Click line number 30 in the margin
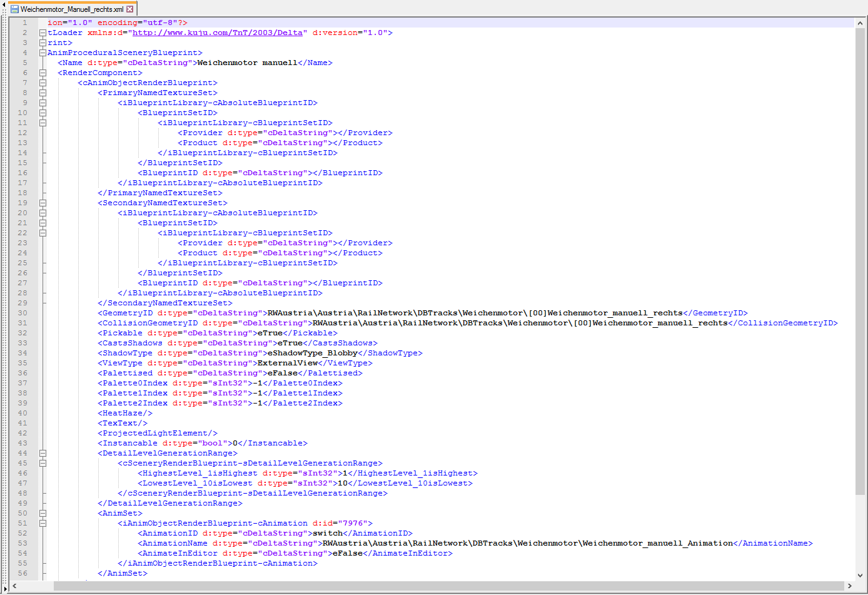The width and height of the screenshot is (868, 595). point(23,313)
